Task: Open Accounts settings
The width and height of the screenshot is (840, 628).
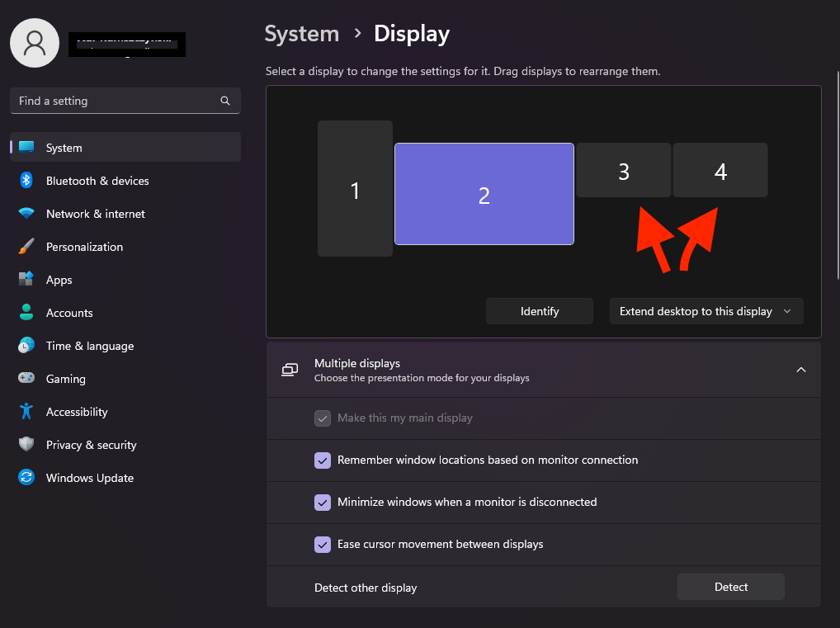Action: [x=125, y=313]
